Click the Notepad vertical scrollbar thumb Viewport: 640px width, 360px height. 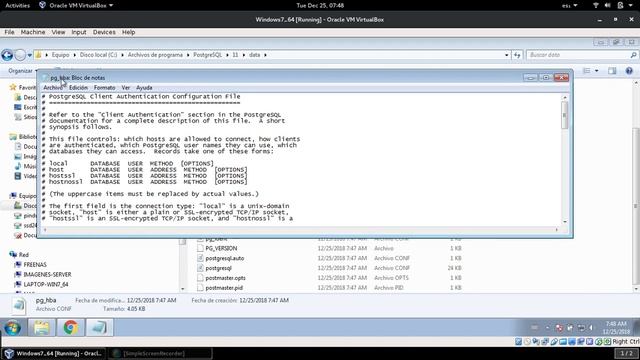564,115
